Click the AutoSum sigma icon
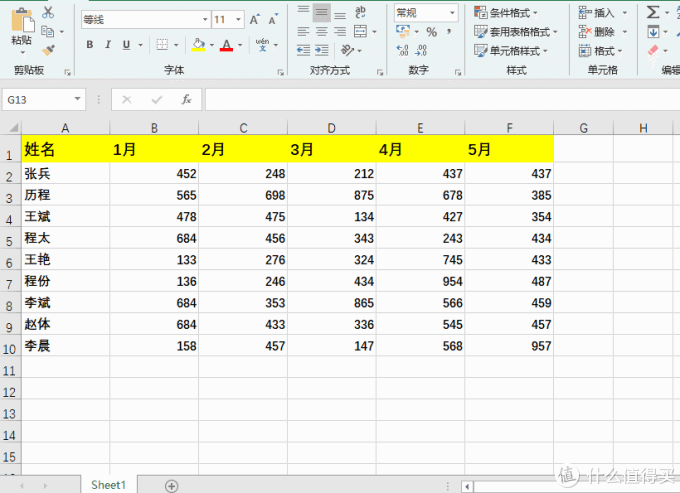This screenshot has width=680, height=493. 653,12
